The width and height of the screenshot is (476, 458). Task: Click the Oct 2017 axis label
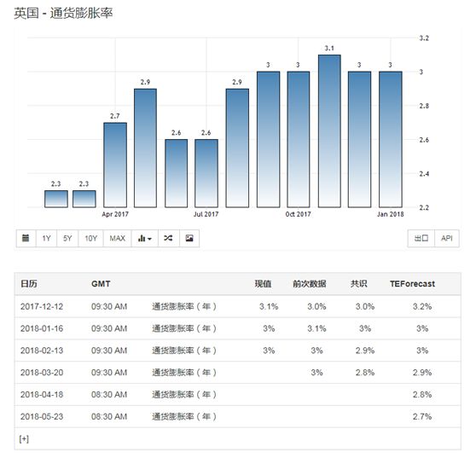298,214
